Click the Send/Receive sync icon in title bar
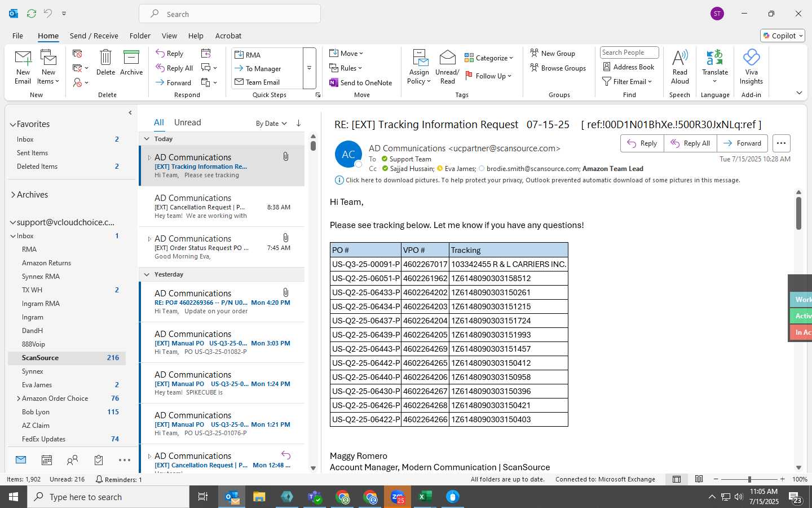The width and height of the screenshot is (812, 508). click(x=32, y=13)
